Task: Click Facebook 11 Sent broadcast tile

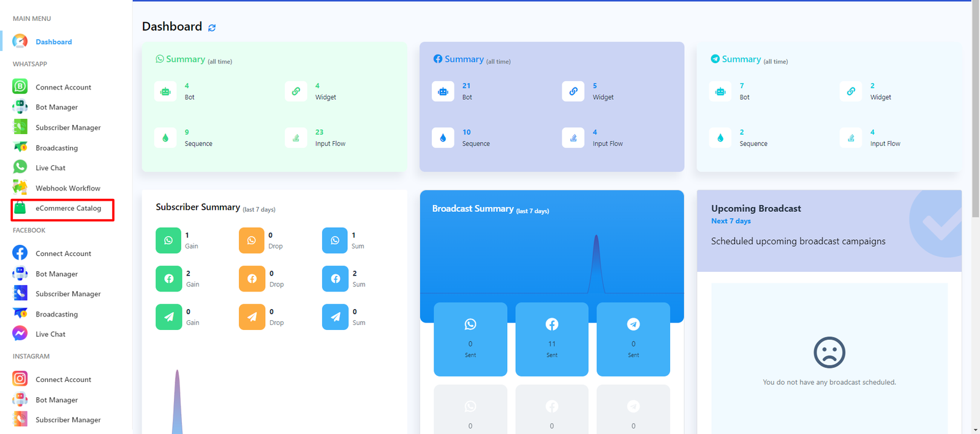Action: 552,339
